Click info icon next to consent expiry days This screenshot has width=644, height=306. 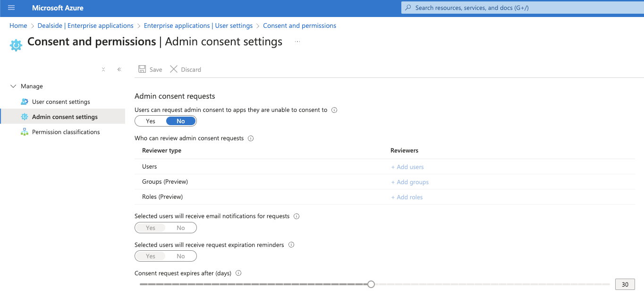point(238,273)
